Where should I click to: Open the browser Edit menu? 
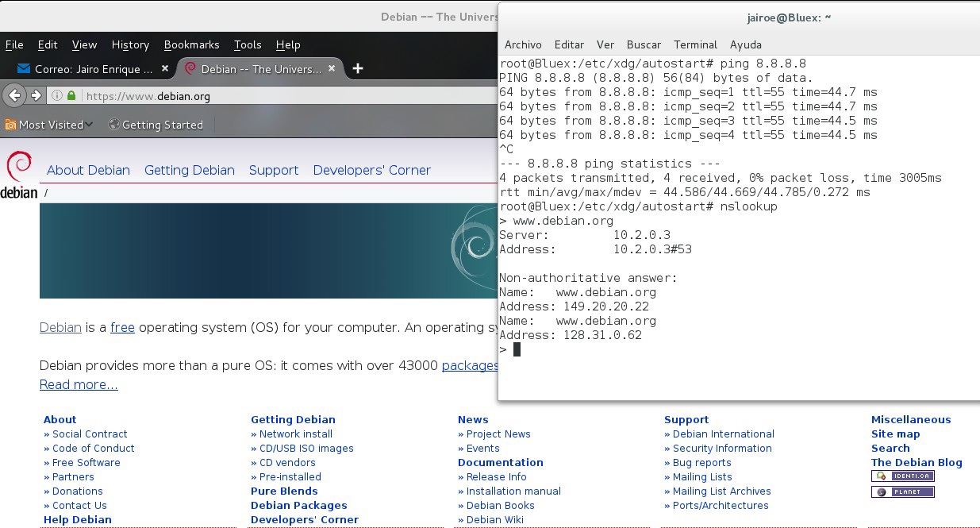click(x=48, y=44)
